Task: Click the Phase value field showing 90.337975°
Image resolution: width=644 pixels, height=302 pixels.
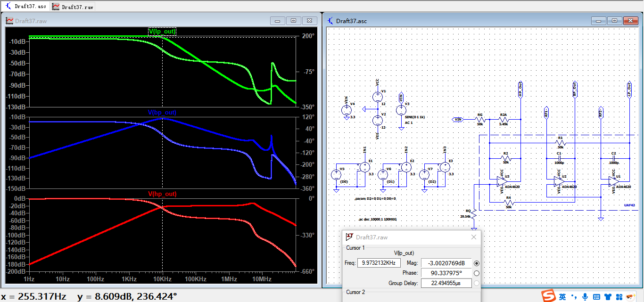Action: [446, 273]
